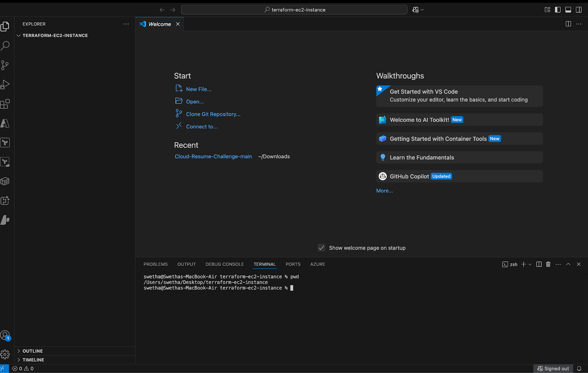Split the editor to the right
This screenshot has height=373, width=588.
click(x=568, y=24)
